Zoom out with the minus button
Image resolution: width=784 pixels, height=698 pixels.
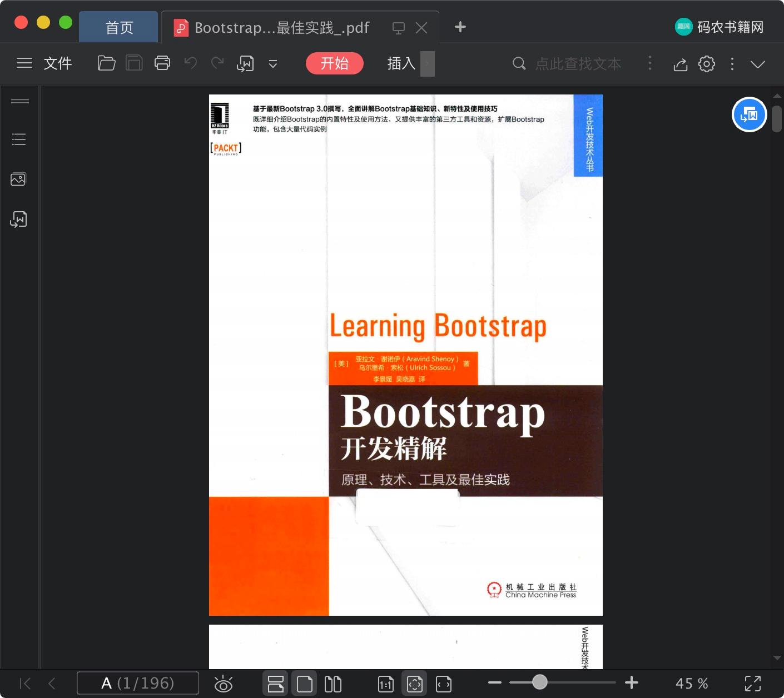point(495,682)
